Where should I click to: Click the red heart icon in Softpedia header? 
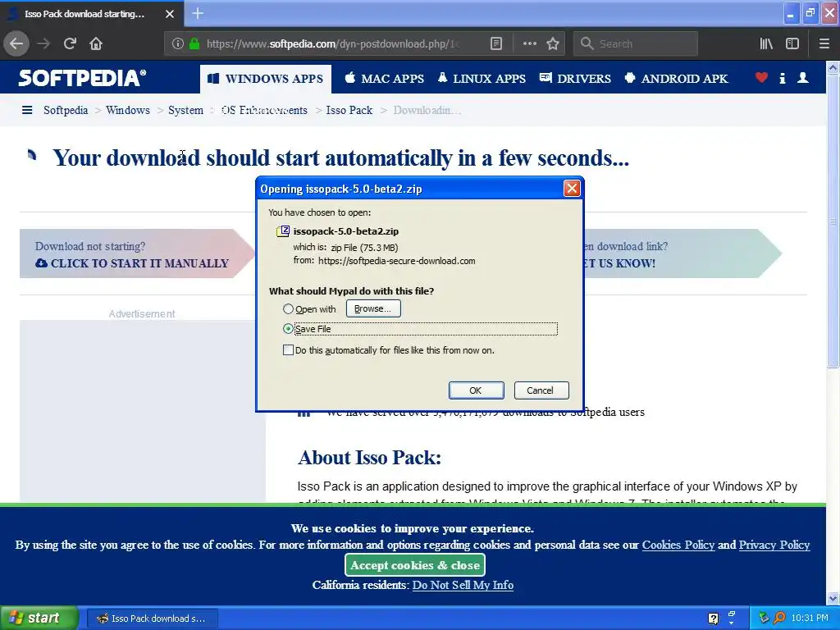click(761, 78)
